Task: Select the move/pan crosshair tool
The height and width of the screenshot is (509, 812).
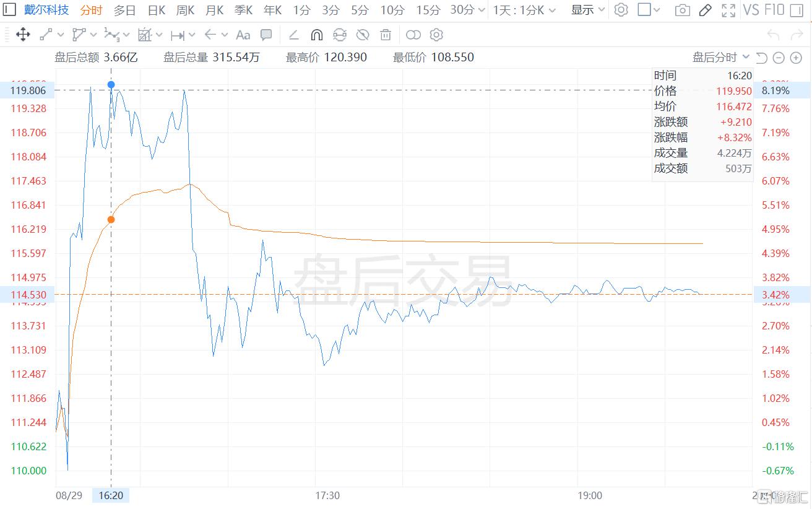Action: 22,35
